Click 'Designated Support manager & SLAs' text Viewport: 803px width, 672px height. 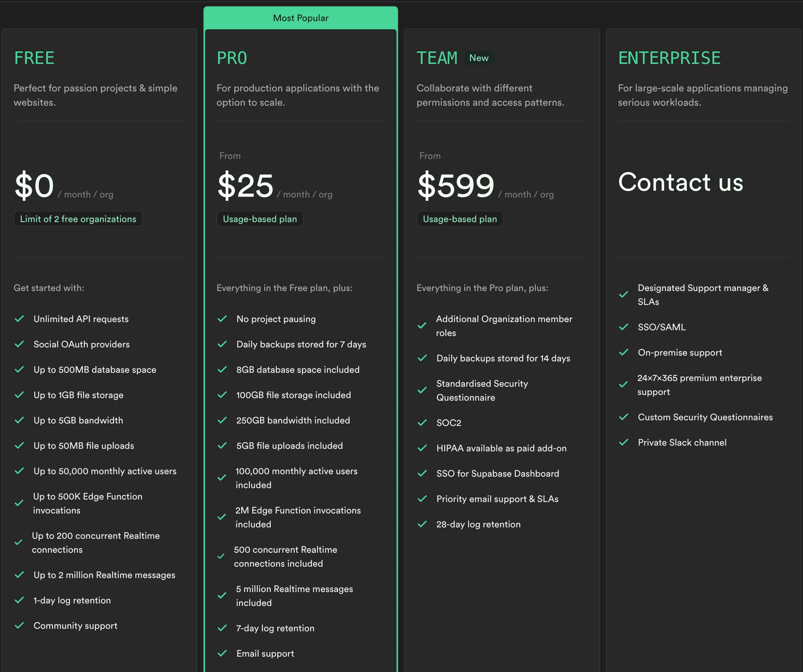click(x=703, y=295)
